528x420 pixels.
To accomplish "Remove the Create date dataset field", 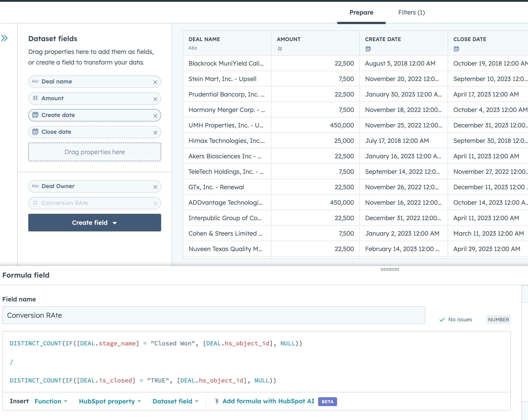I will point(155,116).
